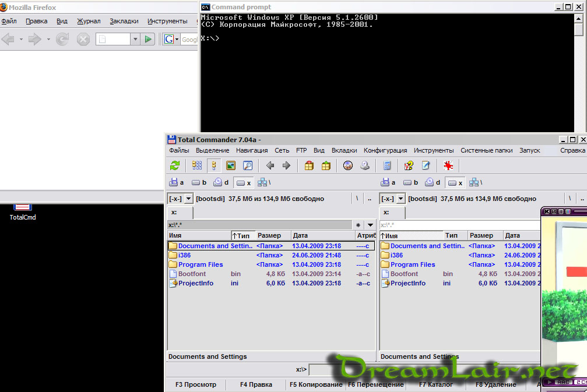587x392 pixels.
Task: Open the file search magnifier tool
Action: point(247,165)
